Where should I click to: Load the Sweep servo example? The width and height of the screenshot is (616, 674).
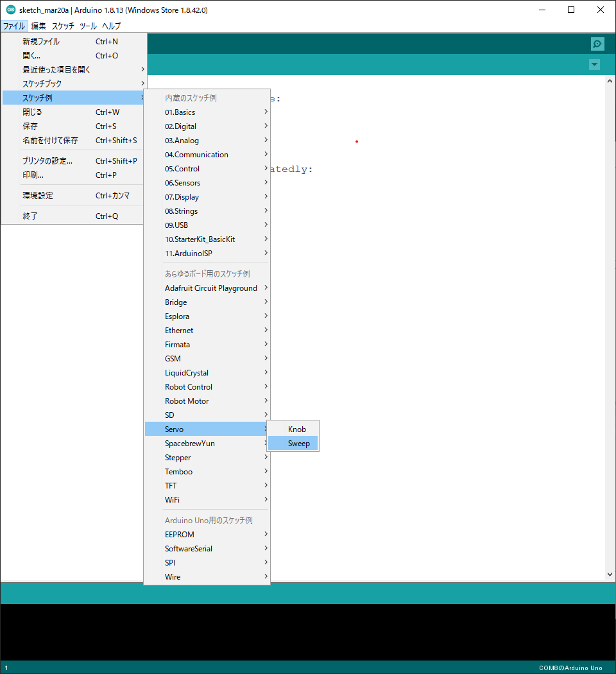(x=293, y=443)
